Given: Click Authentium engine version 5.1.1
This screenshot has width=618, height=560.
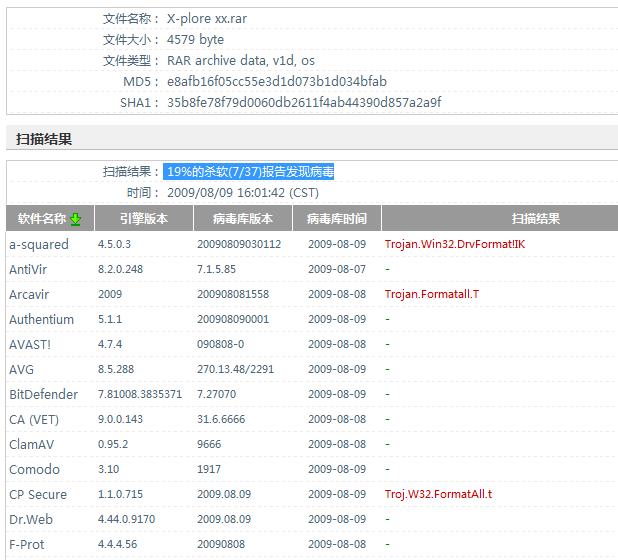Looking at the screenshot, I should pos(110,319).
